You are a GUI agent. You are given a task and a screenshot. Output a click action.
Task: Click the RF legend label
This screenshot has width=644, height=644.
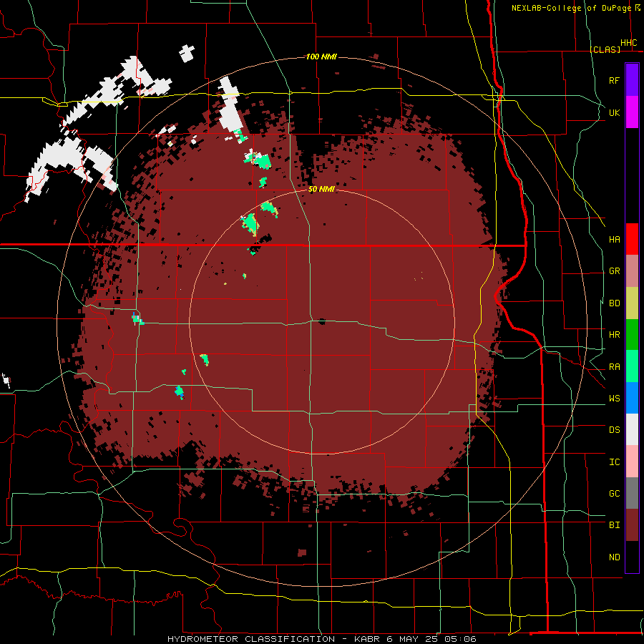[x=615, y=81]
